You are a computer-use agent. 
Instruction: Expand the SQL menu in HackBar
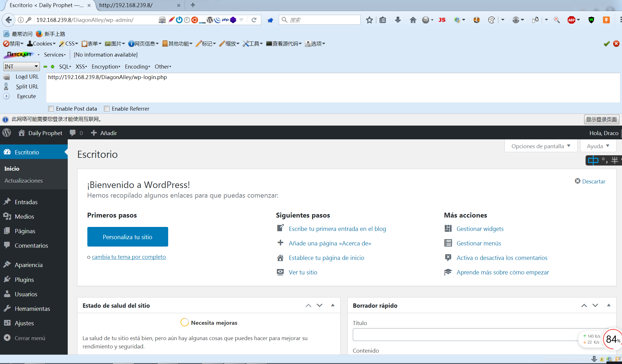click(x=65, y=67)
